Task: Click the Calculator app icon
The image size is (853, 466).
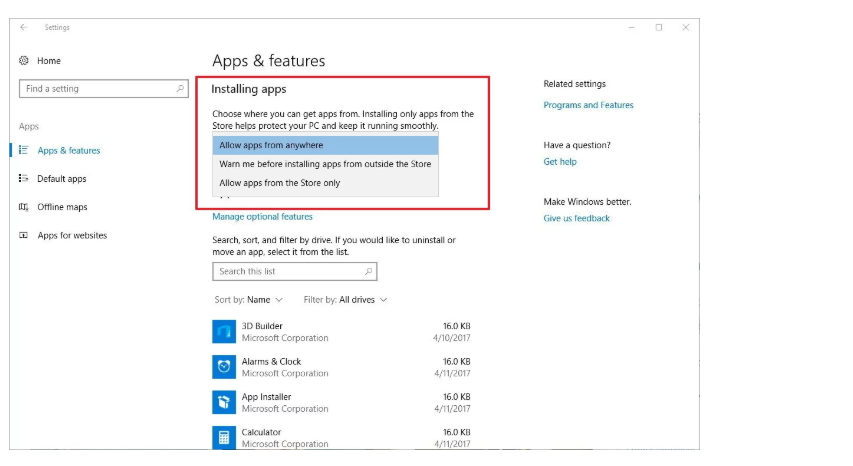Action: (x=223, y=437)
